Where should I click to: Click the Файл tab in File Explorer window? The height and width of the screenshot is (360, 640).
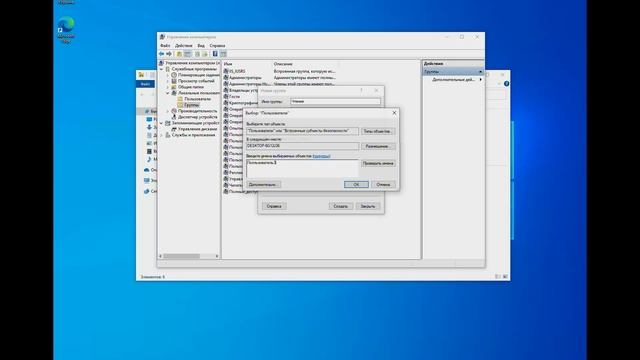pyautogui.click(x=145, y=84)
